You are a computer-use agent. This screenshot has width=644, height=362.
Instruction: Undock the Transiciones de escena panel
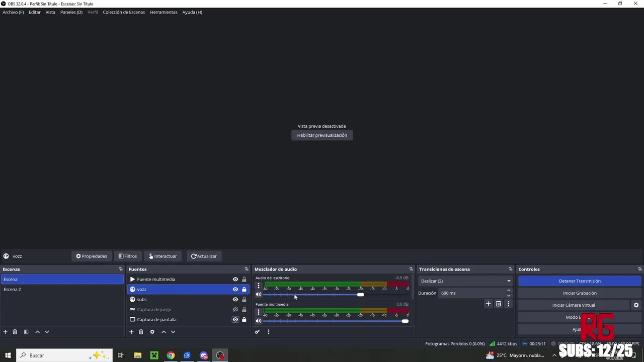coord(510,269)
